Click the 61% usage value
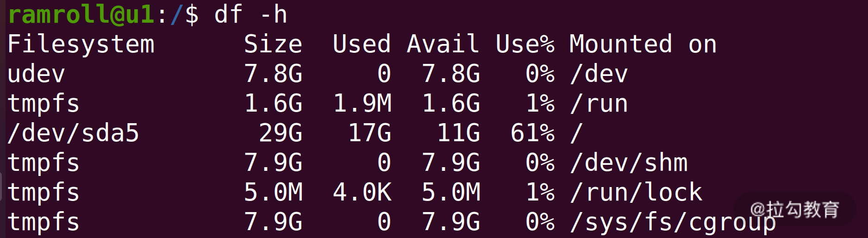This screenshot has height=238, width=868. pos(532,133)
